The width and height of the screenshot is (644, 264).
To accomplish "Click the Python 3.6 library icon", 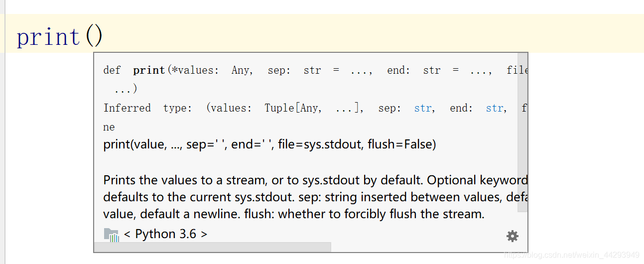I will tap(111, 235).
